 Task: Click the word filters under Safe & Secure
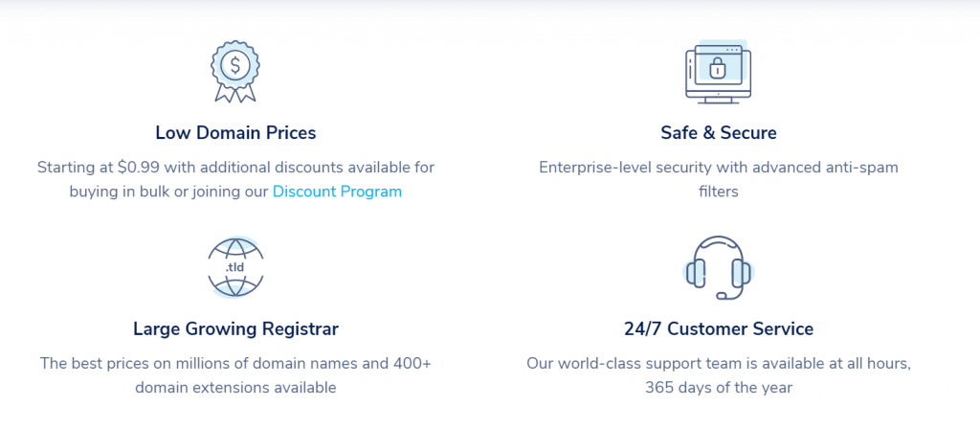pyautogui.click(x=719, y=192)
